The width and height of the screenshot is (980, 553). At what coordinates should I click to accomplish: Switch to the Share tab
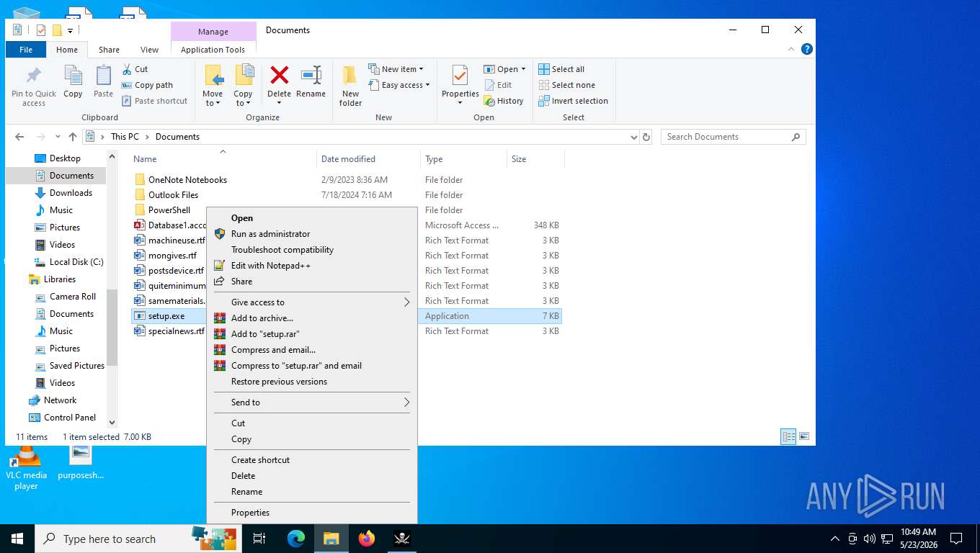[109, 50]
